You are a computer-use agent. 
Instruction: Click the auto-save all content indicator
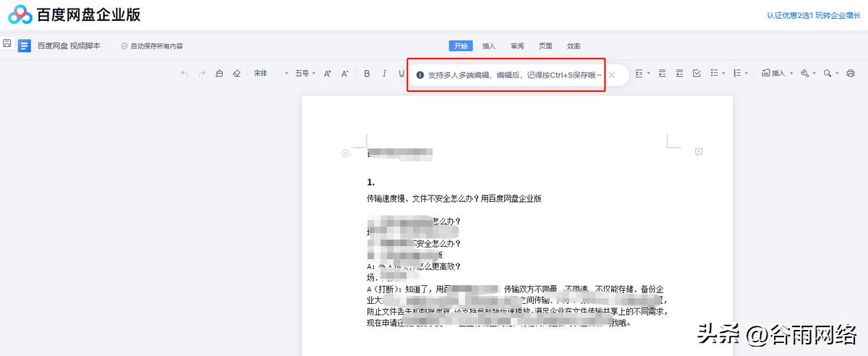(152, 46)
